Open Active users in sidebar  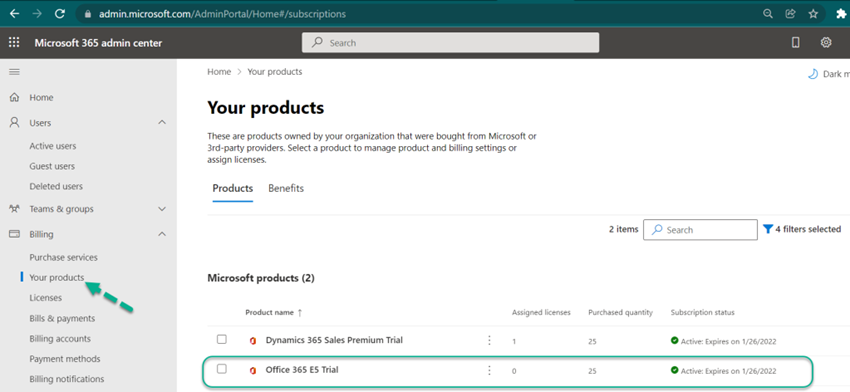(x=53, y=146)
